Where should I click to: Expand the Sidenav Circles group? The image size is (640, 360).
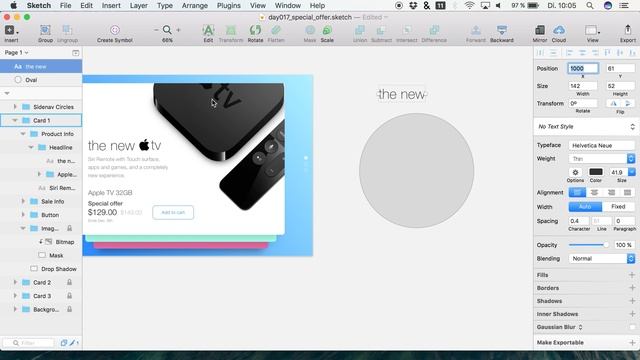[15, 107]
